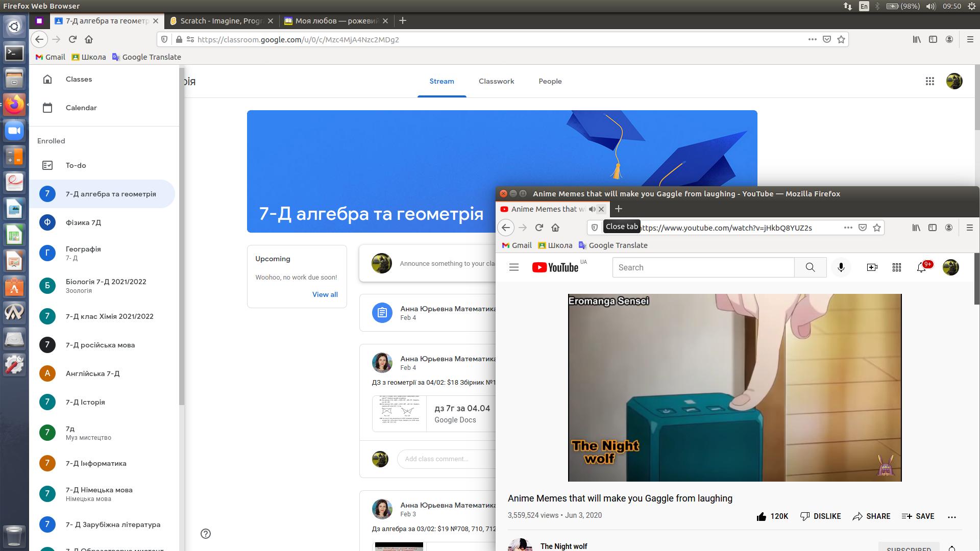
Task: Click SHARE button under video
Action: click(x=871, y=516)
